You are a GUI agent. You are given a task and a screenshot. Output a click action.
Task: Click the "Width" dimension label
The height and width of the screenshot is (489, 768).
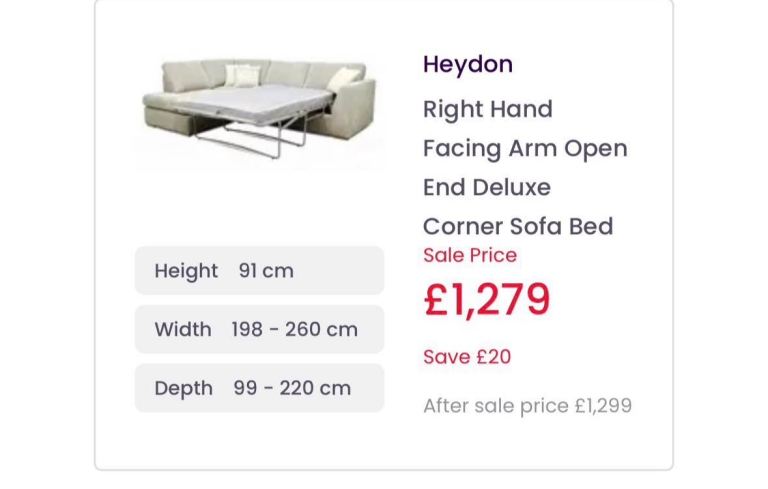coord(183,330)
